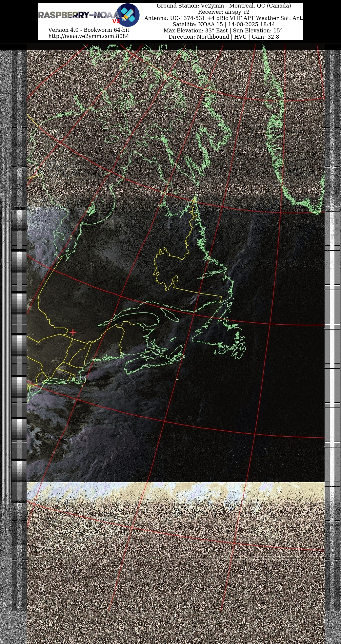Click the red ground station cross marker
The width and height of the screenshot is (341, 644).
[73, 332]
